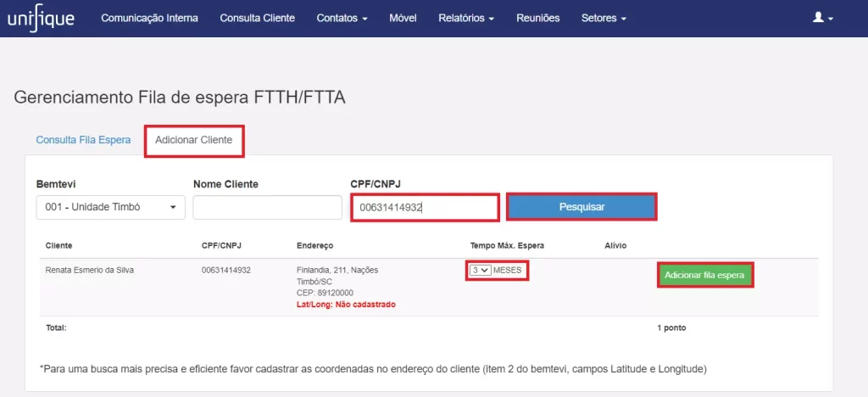The height and width of the screenshot is (397, 868).
Task: Expand the Setores dropdown menu
Action: pyautogui.click(x=604, y=19)
